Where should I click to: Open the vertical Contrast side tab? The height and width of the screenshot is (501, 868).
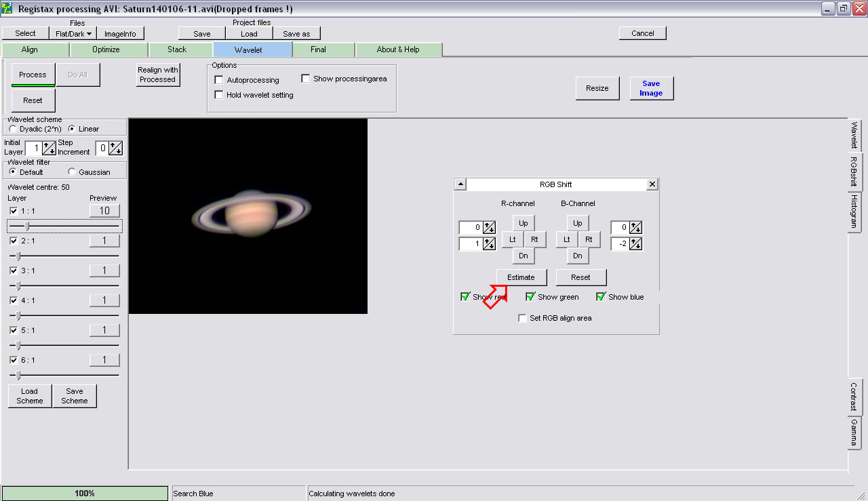(854, 397)
